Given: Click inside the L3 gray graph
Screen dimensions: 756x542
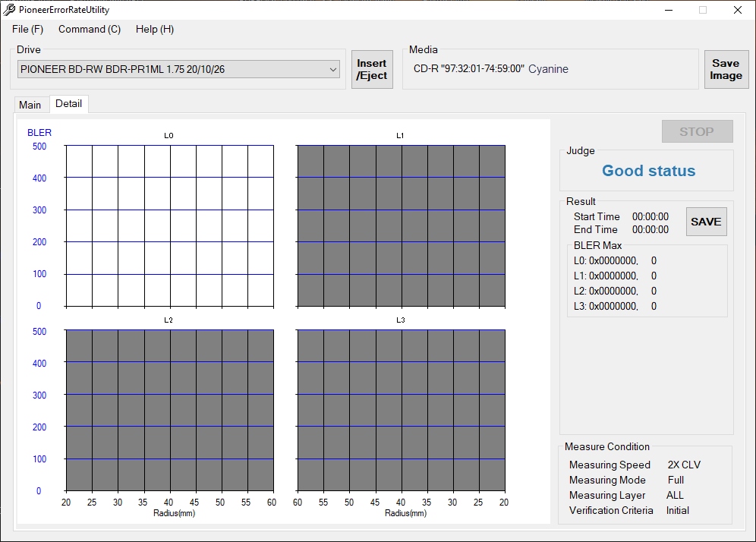Looking at the screenshot, I should [x=401, y=410].
